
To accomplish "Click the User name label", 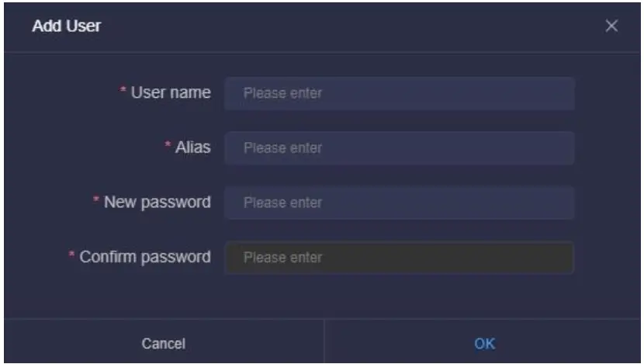I will 170,93.
